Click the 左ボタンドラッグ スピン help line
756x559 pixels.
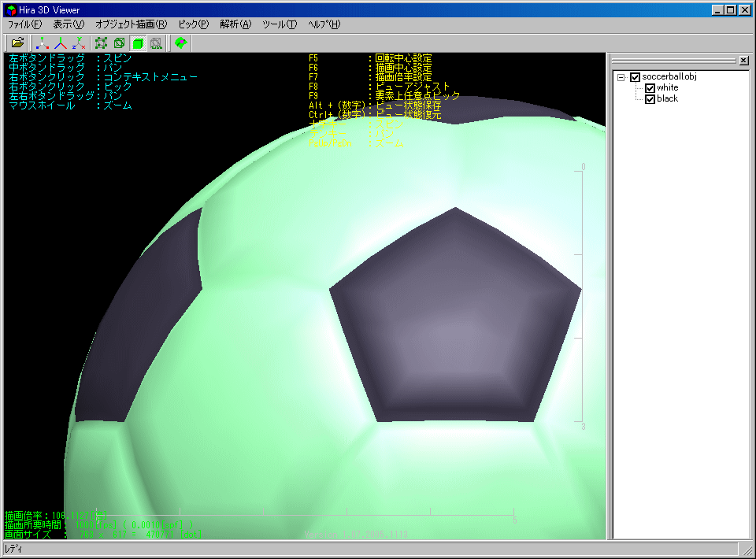70,58
